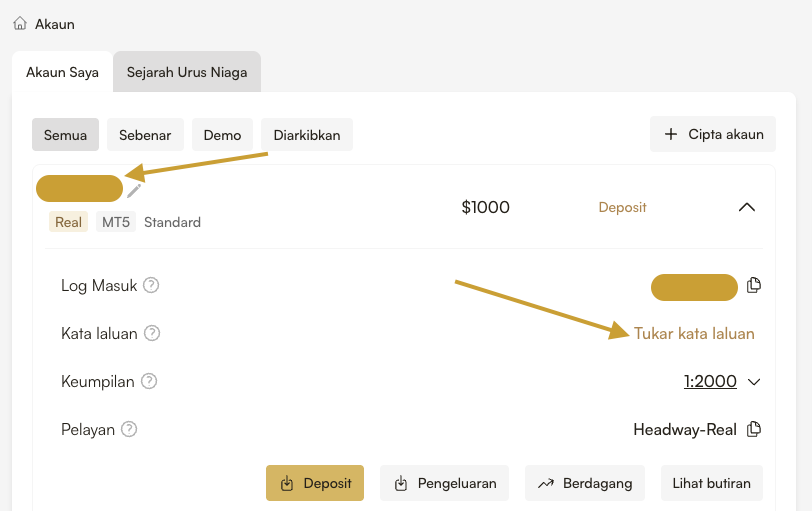Image resolution: width=812 pixels, height=511 pixels.
Task: Switch to Sejarah Urus Niaga tab
Action: [187, 73]
